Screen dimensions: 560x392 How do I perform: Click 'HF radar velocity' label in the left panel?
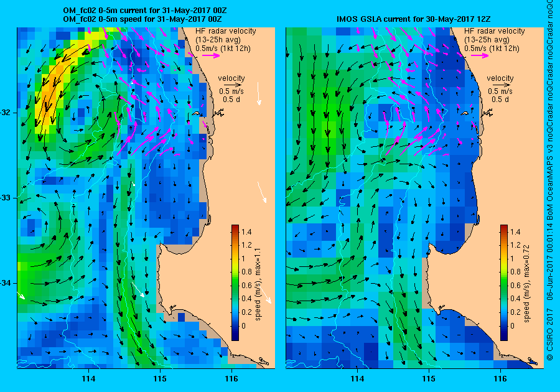226,31
